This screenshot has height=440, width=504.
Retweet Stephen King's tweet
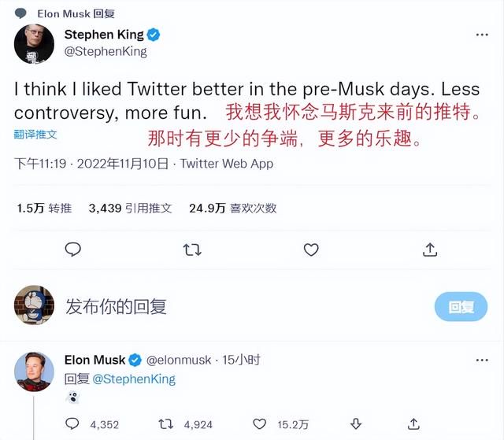point(192,250)
